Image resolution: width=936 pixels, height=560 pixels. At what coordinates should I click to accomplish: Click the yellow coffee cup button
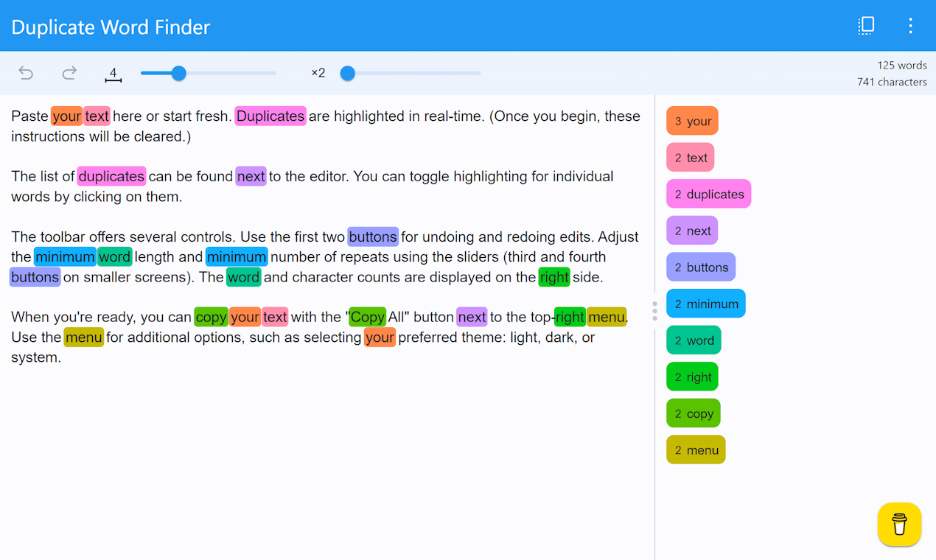pos(899,525)
